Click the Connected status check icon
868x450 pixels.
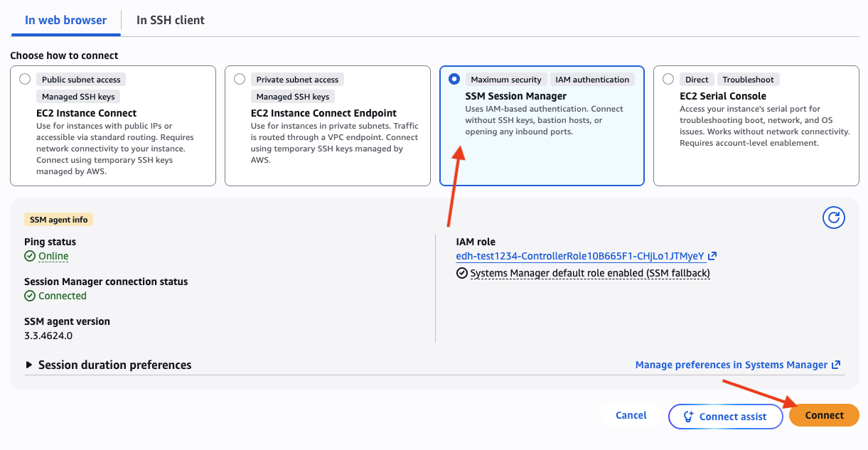30,296
